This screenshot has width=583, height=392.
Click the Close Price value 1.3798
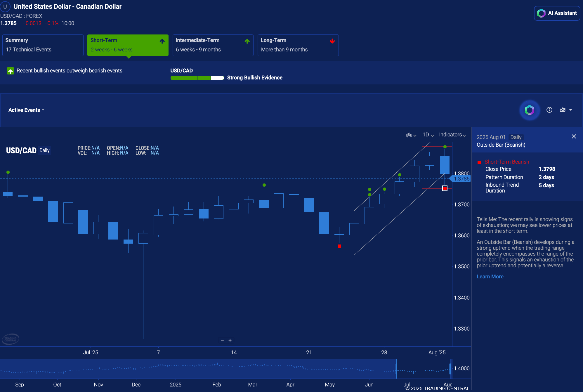(547, 169)
